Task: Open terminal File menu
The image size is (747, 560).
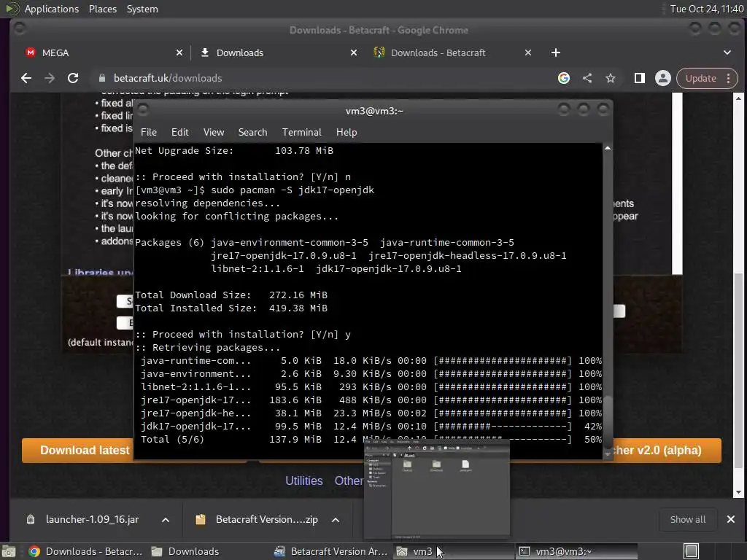Action: pyautogui.click(x=149, y=133)
